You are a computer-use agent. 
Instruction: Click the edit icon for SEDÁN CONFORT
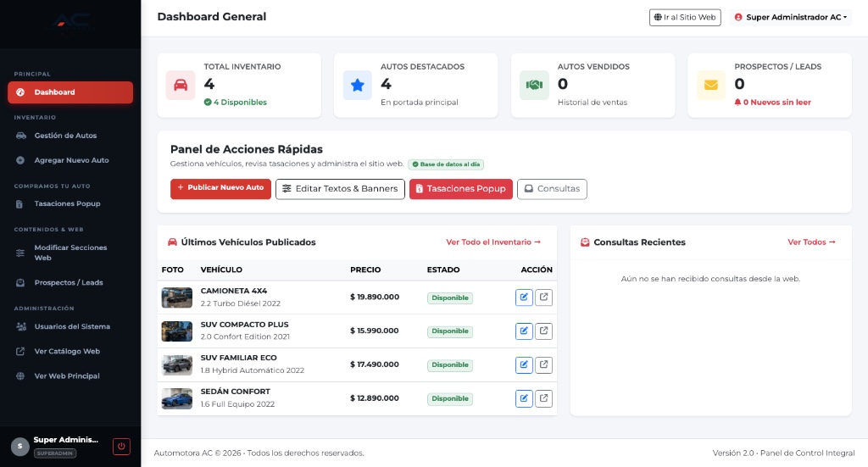click(x=524, y=398)
